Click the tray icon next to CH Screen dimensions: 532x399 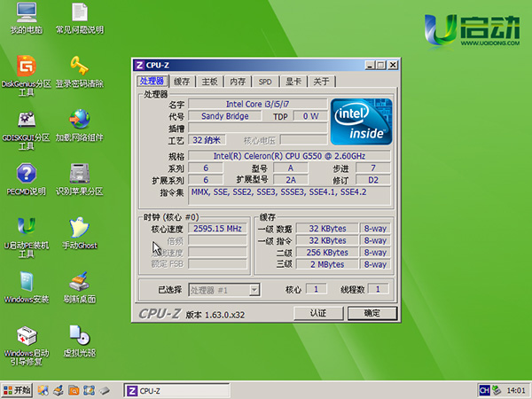pyautogui.click(x=497, y=390)
